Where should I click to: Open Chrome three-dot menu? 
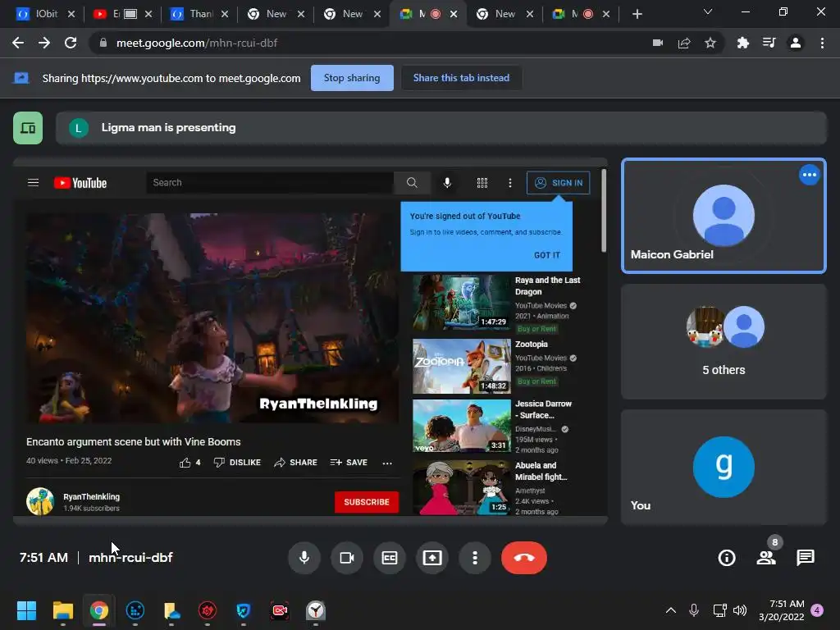click(x=822, y=43)
